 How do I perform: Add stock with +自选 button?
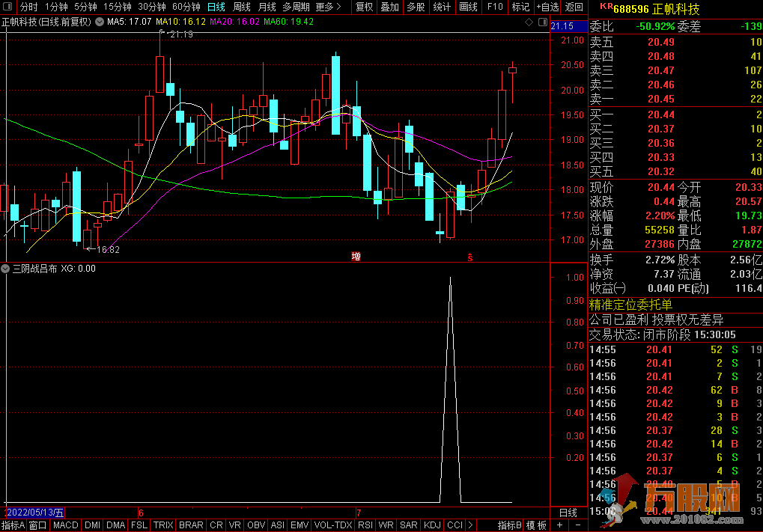coord(547,7)
